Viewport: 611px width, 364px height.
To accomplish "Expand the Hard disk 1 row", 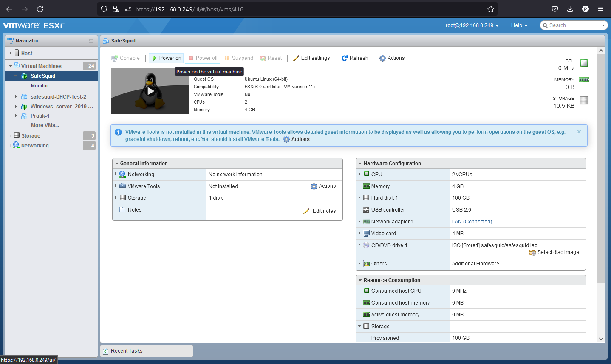I will click(359, 198).
